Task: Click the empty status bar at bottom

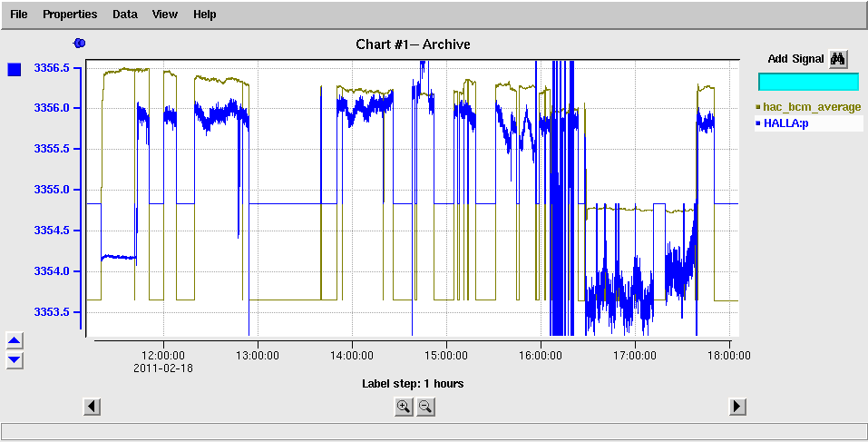Action: [x=434, y=431]
